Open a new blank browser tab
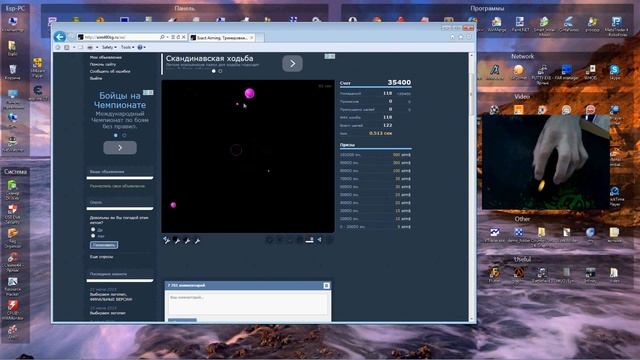 coord(260,38)
